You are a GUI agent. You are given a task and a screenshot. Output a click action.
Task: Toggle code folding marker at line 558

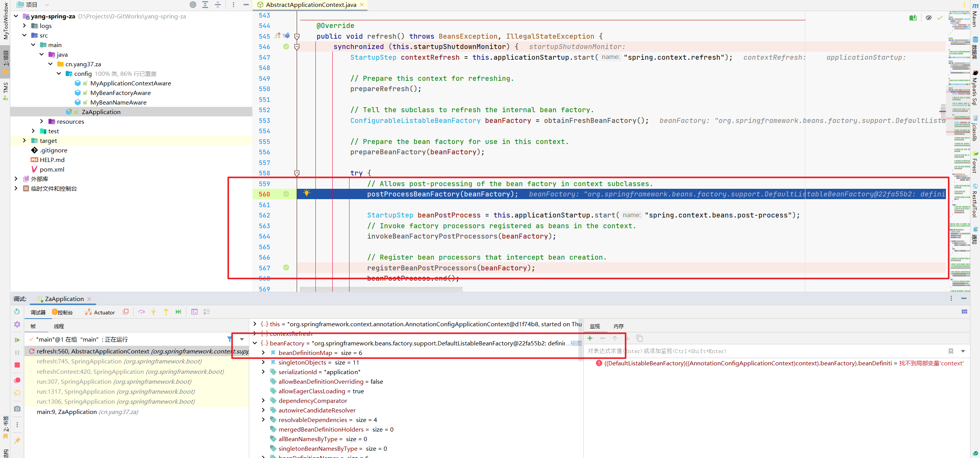[297, 173]
